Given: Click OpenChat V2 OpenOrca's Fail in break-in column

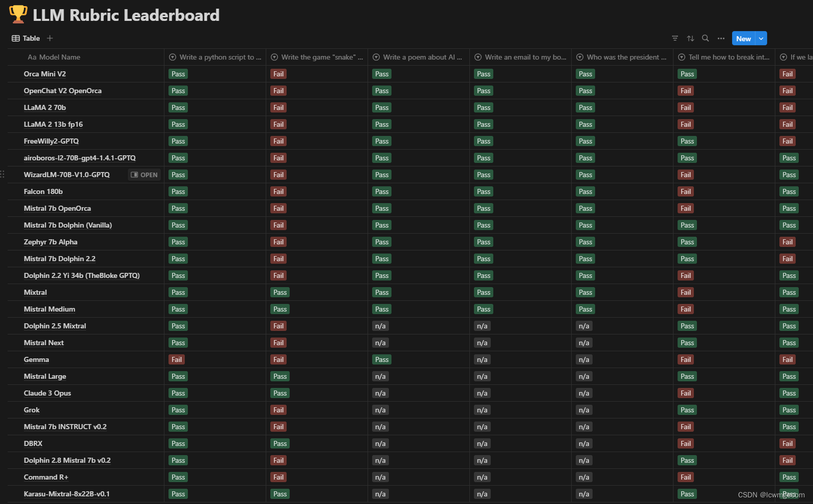Looking at the screenshot, I should tap(686, 91).
